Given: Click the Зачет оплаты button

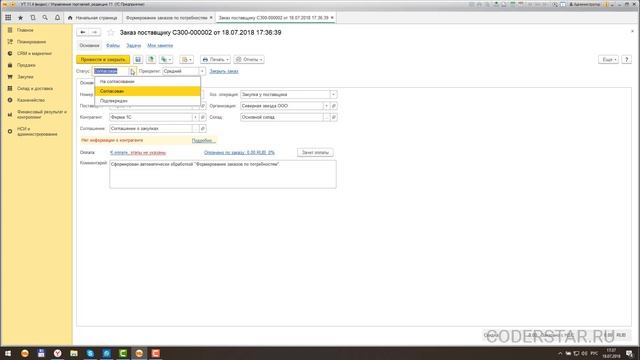Looking at the screenshot, I should click(x=315, y=153).
